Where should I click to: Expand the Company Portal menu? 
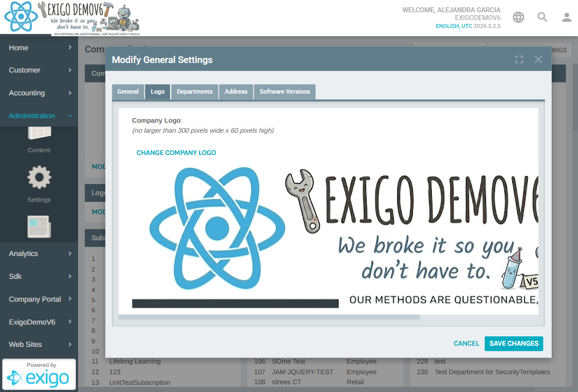click(x=39, y=299)
